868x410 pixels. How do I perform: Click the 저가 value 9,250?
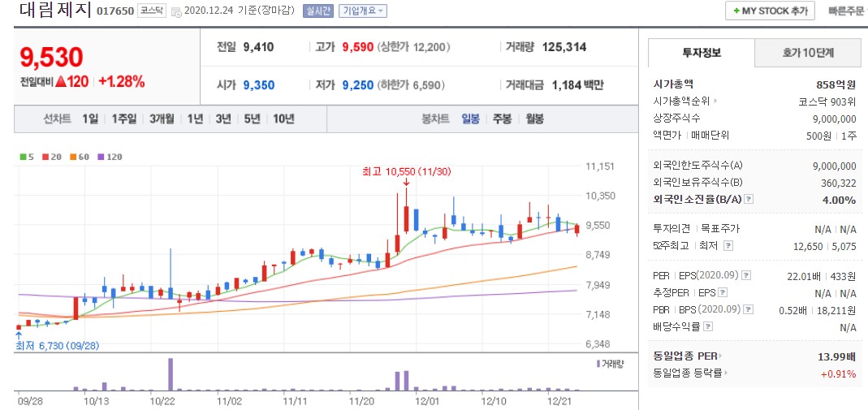point(358,85)
